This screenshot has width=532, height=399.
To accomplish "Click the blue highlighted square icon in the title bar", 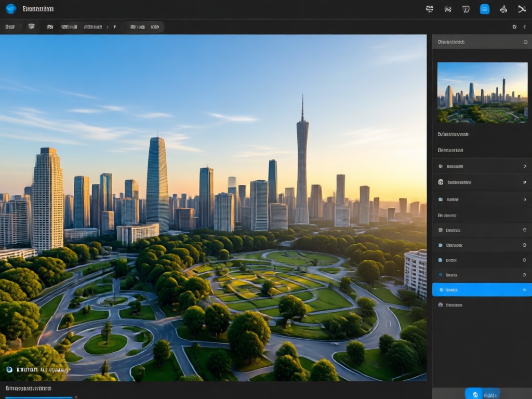I will click(485, 9).
